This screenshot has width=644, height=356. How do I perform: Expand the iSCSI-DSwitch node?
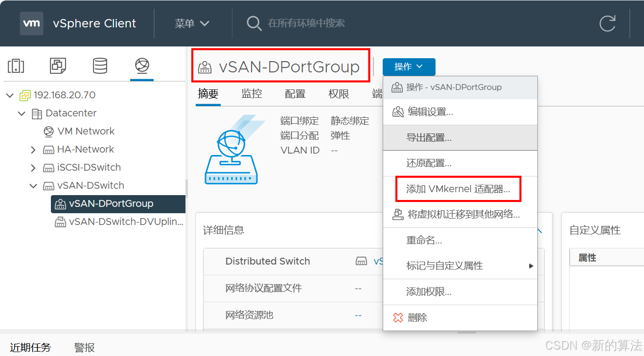click(x=33, y=168)
